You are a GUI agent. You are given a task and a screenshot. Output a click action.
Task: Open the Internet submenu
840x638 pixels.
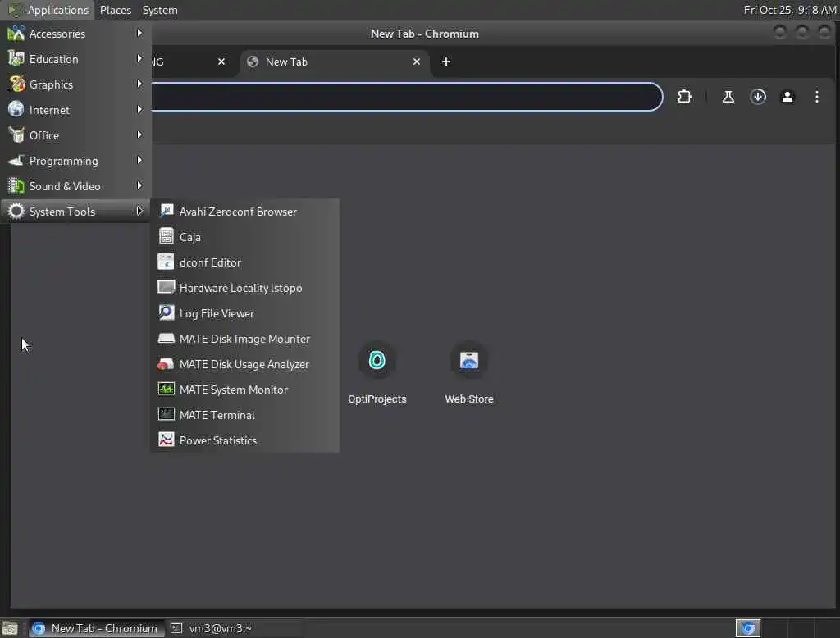75,110
